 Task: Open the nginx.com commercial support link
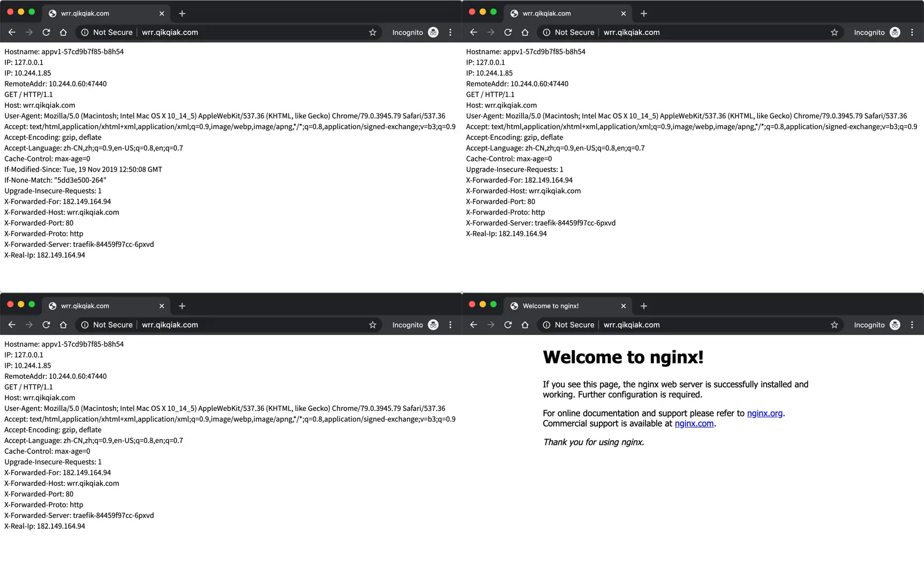(694, 423)
